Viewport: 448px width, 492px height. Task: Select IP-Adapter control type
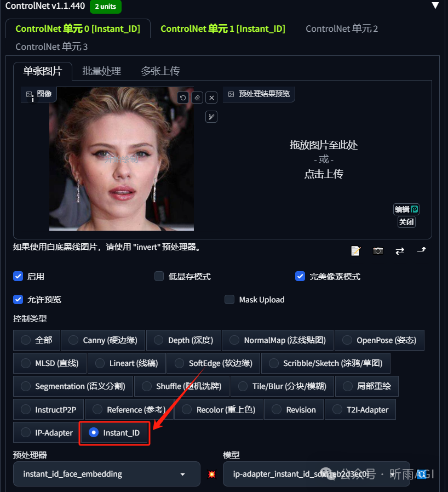(47, 433)
